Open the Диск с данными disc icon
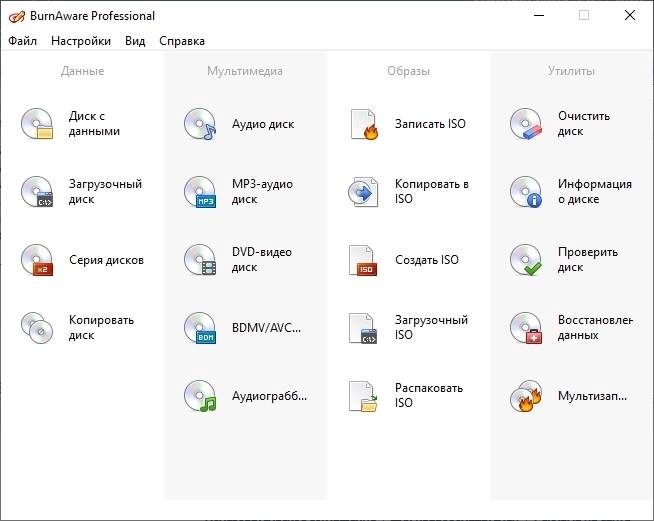Viewport: 654px width, 521px height. point(37,123)
